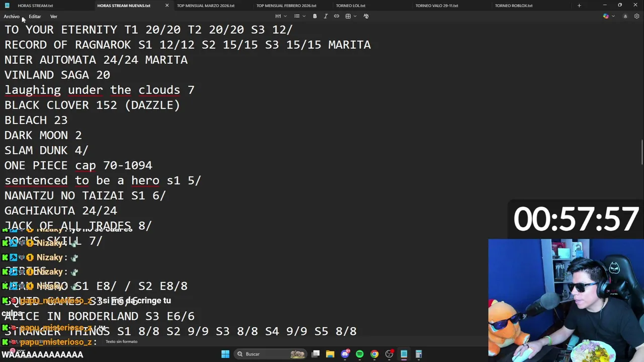Switch to the TORNEO LOL.txt tab
Viewport: 644px width, 362px height.
tap(351, 6)
